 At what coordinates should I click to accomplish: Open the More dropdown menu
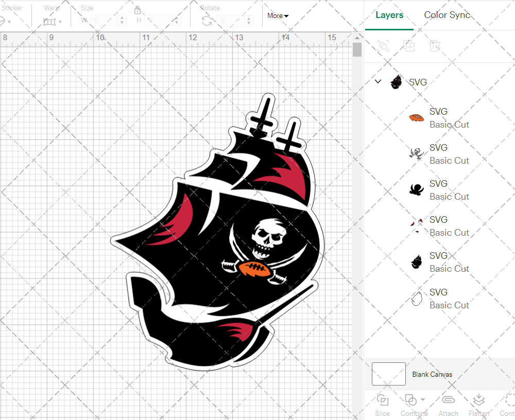(x=278, y=16)
